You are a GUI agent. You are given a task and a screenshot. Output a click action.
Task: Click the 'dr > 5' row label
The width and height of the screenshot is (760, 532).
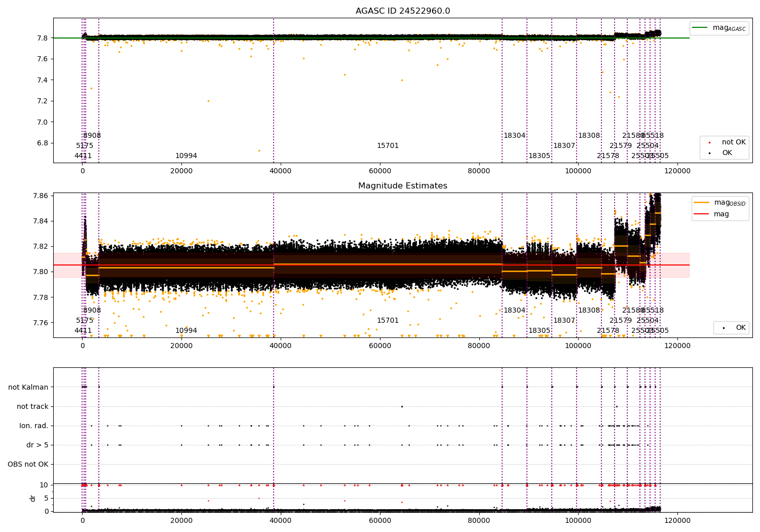click(x=37, y=445)
